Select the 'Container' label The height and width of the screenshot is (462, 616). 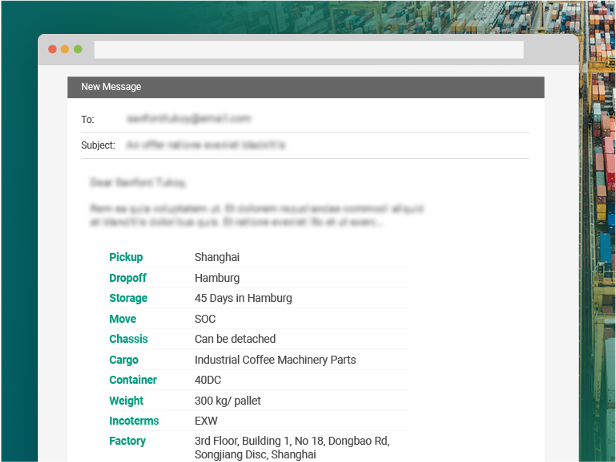[133, 380]
